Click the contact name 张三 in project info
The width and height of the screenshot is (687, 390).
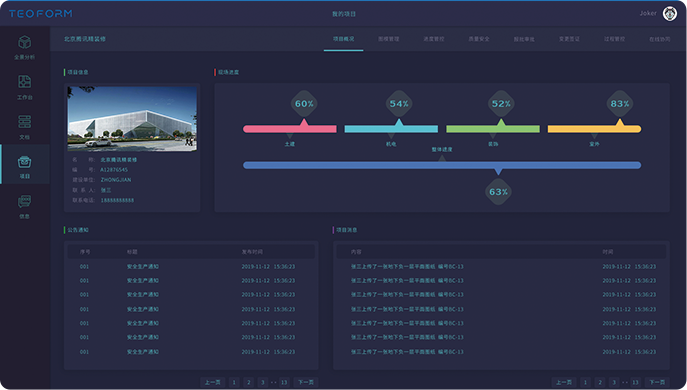tap(106, 190)
